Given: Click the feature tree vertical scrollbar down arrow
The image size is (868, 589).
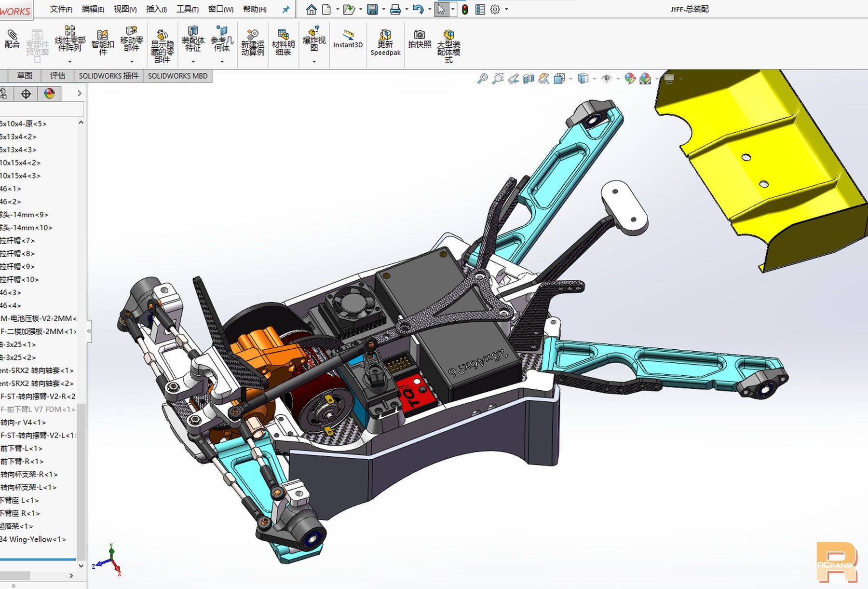Looking at the screenshot, I should (x=81, y=566).
